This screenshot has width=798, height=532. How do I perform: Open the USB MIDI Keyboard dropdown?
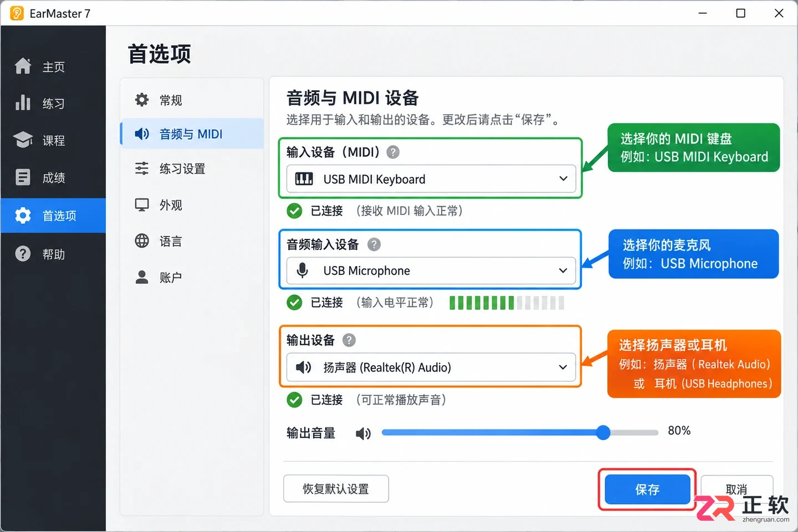coord(431,179)
